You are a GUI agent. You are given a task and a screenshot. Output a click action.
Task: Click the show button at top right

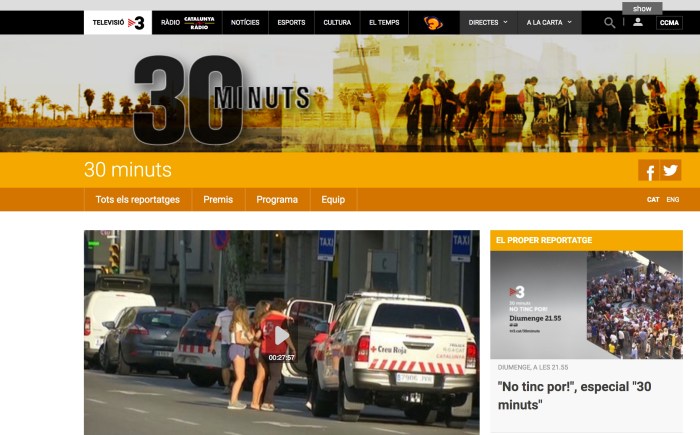642,7
